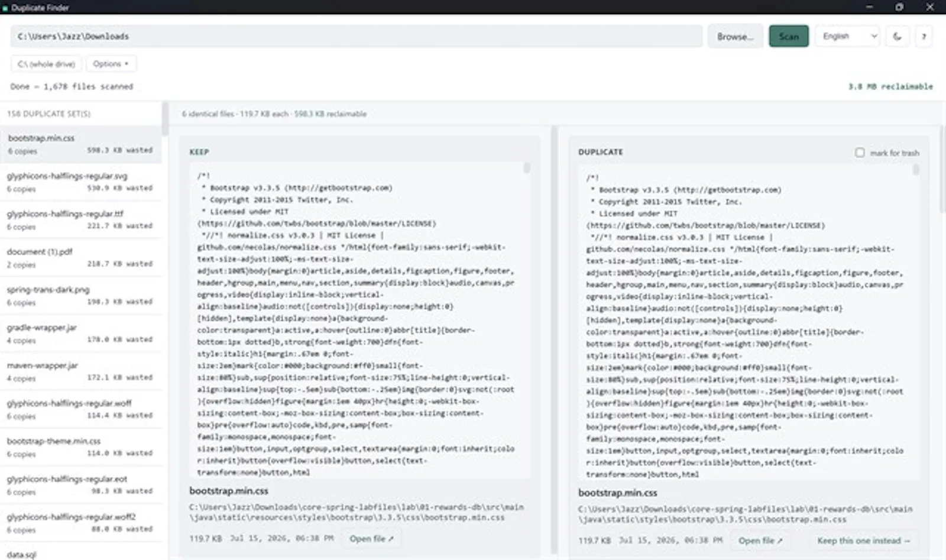
Task: Click the DUPLICATE file path text
Action: pos(746,514)
